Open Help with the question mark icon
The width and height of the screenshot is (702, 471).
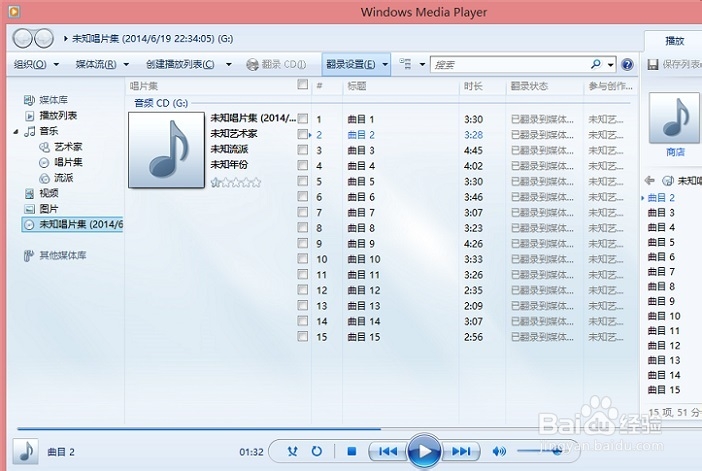(628, 64)
